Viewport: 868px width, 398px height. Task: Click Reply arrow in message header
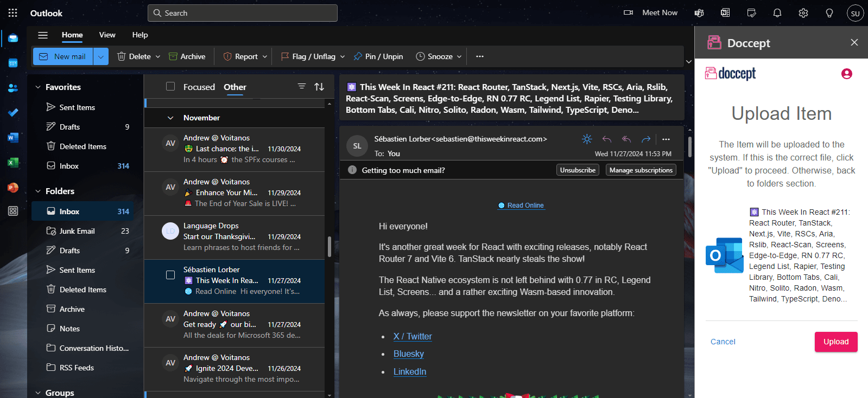607,139
